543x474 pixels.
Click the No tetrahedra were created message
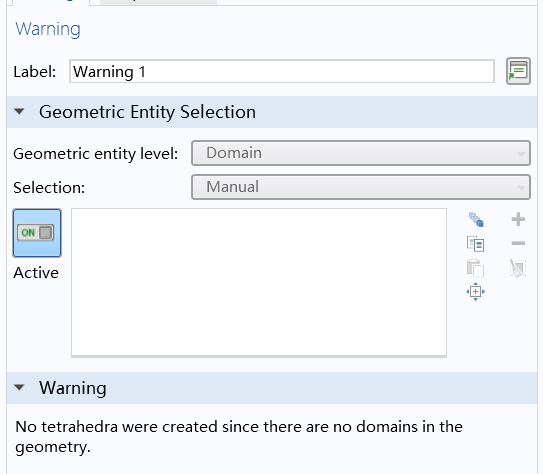(239, 437)
